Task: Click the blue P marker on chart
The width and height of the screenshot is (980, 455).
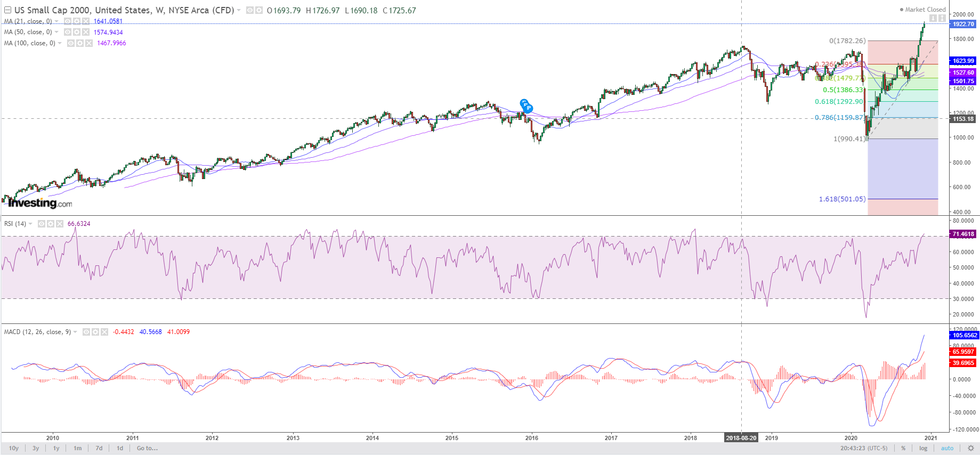Action: (528, 108)
